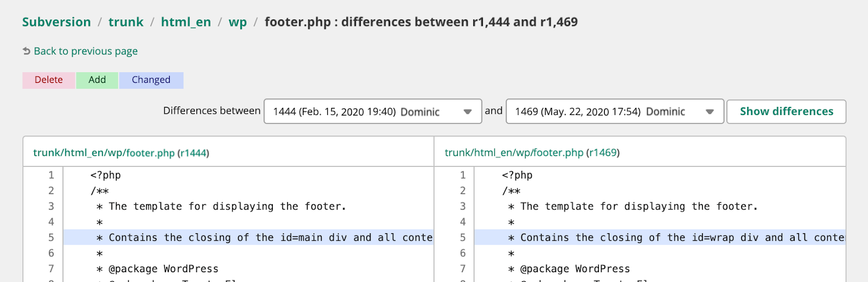Click the green Add legend swatch

click(x=97, y=80)
